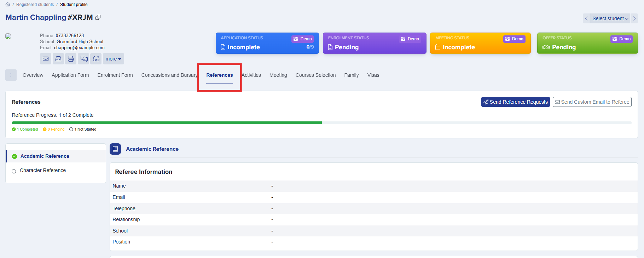Open Registered students breadcrumb link
The width and height of the screenshot is (644, 258).
tap(35, 5)
